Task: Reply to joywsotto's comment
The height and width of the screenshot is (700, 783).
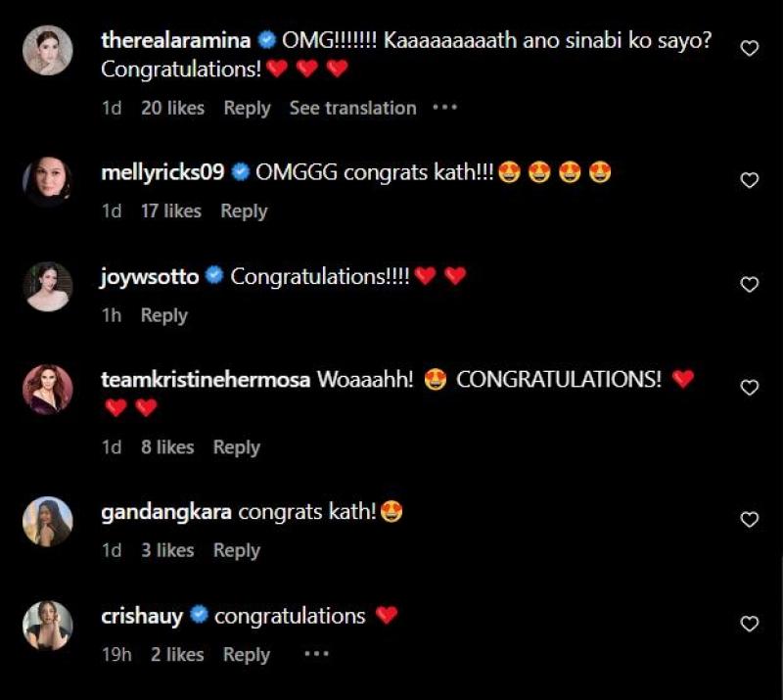Action: 163,316
